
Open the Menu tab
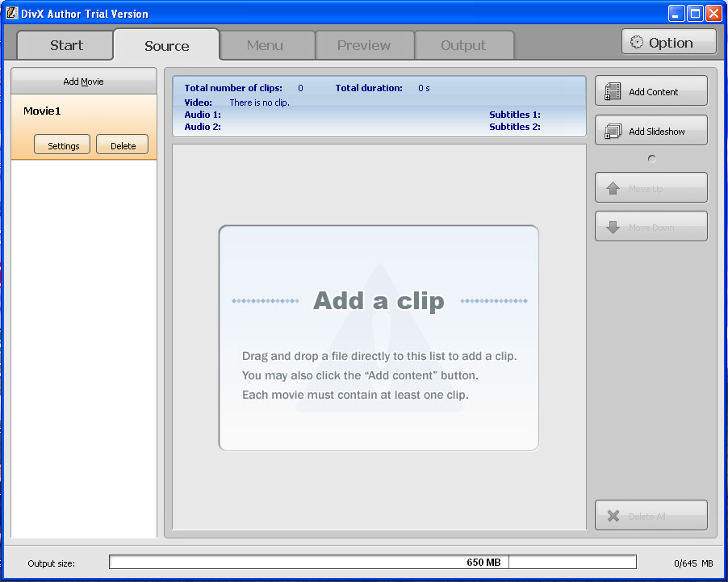[267, 45]
